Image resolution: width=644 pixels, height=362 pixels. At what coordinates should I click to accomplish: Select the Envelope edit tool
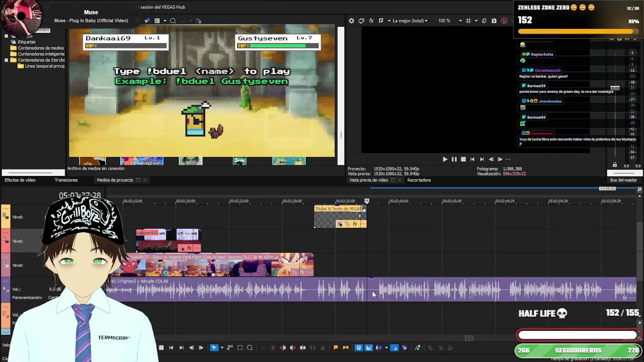(230, 347)
